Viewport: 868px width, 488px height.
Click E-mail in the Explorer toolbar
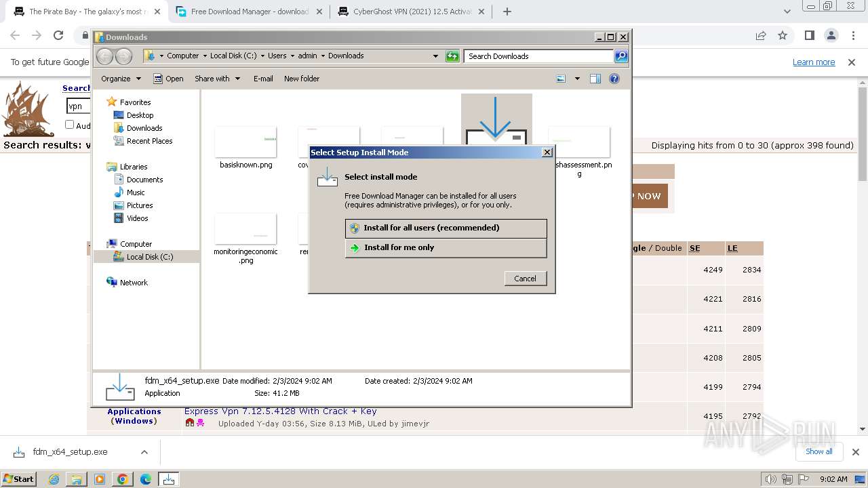coord(263,79)
